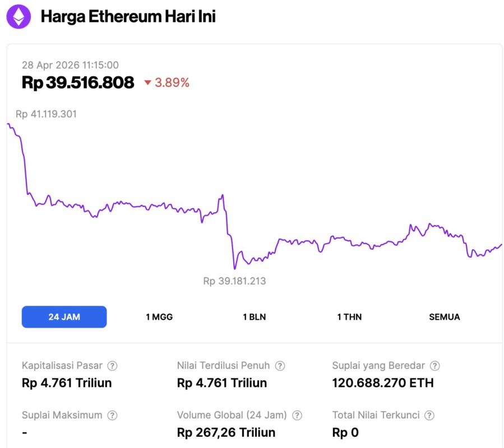Image resolution: width=504 pixels, height=448 pixels.
Task: Click the current price Rp 39.516.808
Action: (x=78, y=83)
